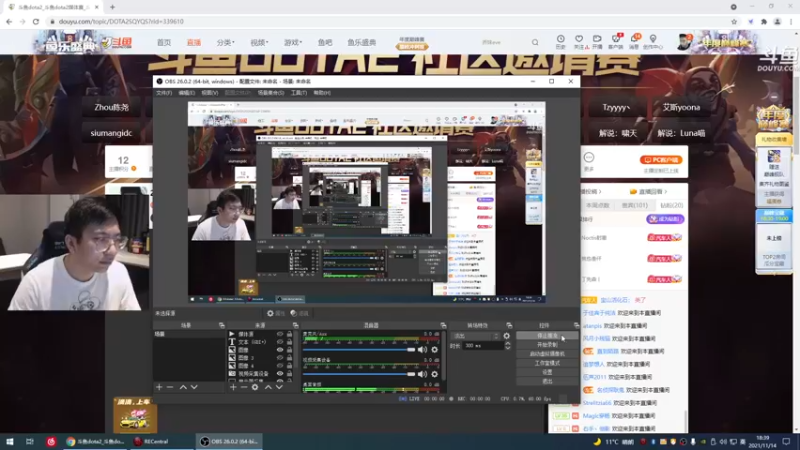Click the Chrome address bar
Screen dimensions: 800x450
[388, 21]
